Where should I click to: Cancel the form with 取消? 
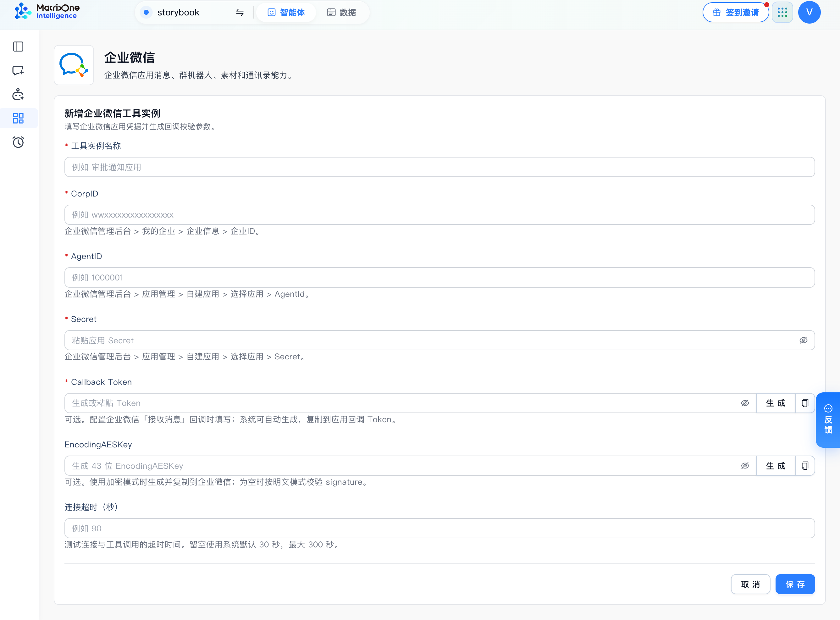tap(750, 584)
